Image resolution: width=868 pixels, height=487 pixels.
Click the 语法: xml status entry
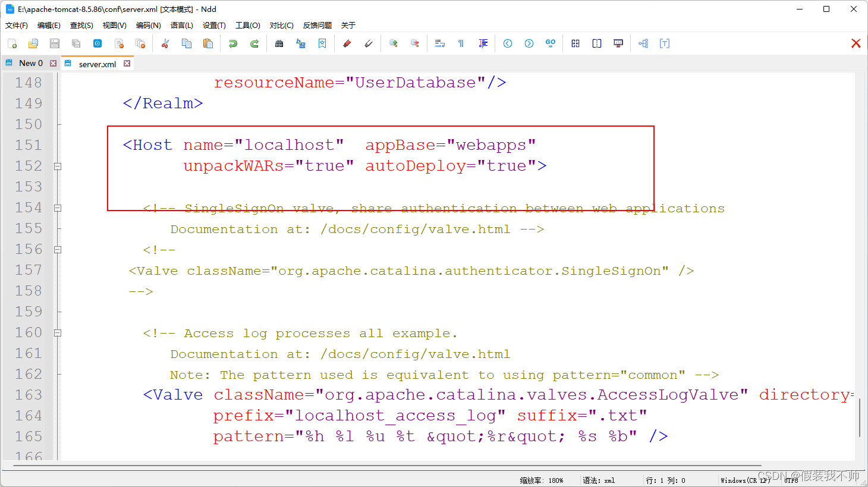click(x=599, y=480)
